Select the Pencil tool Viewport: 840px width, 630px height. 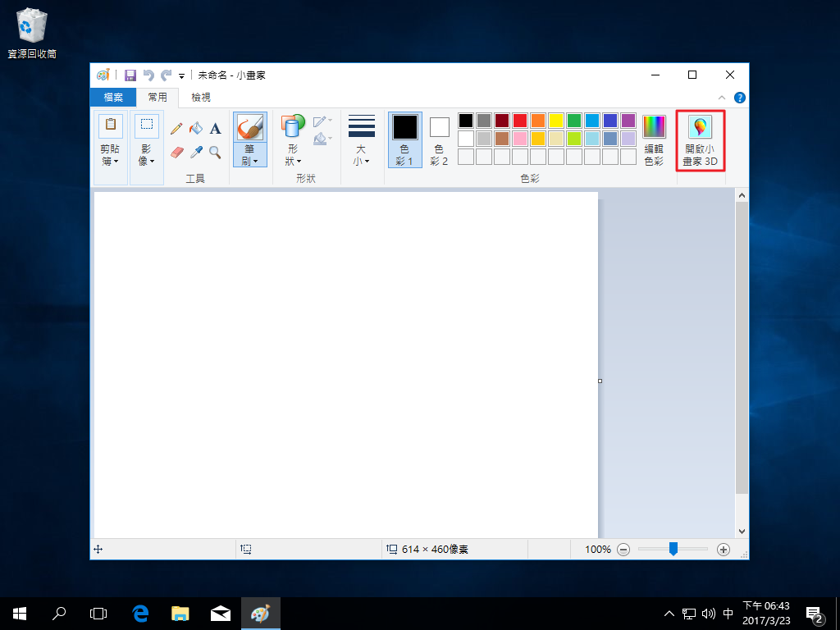[x=176, y=129]
